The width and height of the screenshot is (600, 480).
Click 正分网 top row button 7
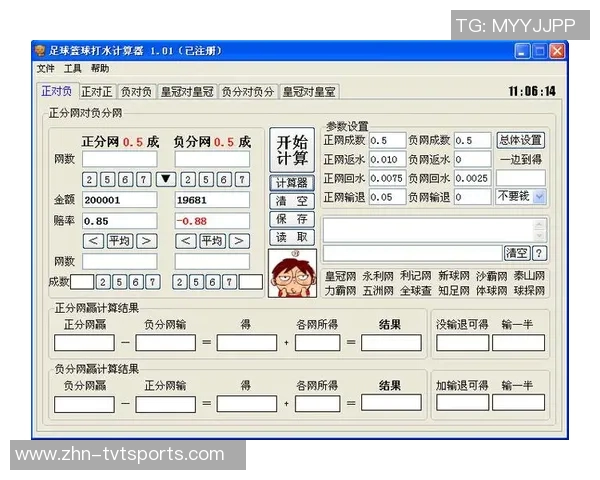143,180
